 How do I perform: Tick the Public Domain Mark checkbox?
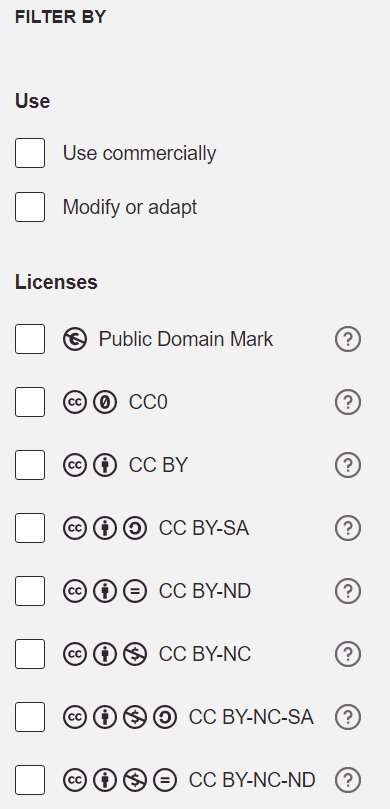tap(30, 339)
